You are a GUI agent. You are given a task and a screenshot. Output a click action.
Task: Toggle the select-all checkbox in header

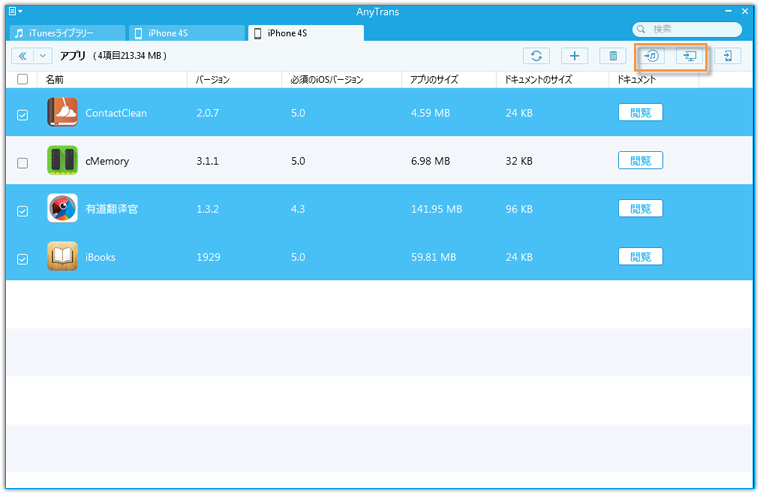point(22,79)
